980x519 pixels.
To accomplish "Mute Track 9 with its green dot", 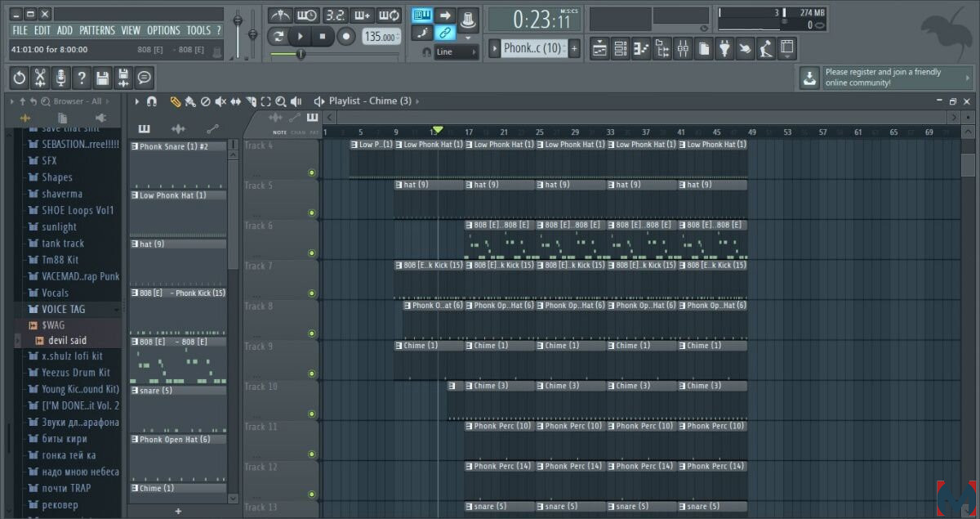I will click(x=311, y=374).
